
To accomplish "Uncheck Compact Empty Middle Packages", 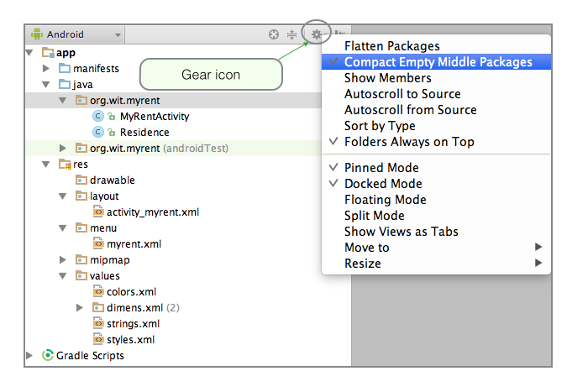I will 438,62.
